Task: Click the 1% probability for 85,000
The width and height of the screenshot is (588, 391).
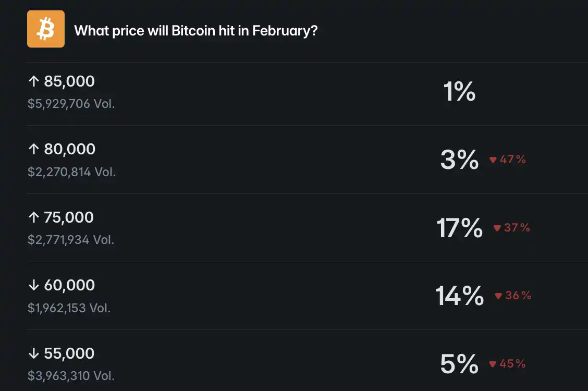Action: point(459,92)
